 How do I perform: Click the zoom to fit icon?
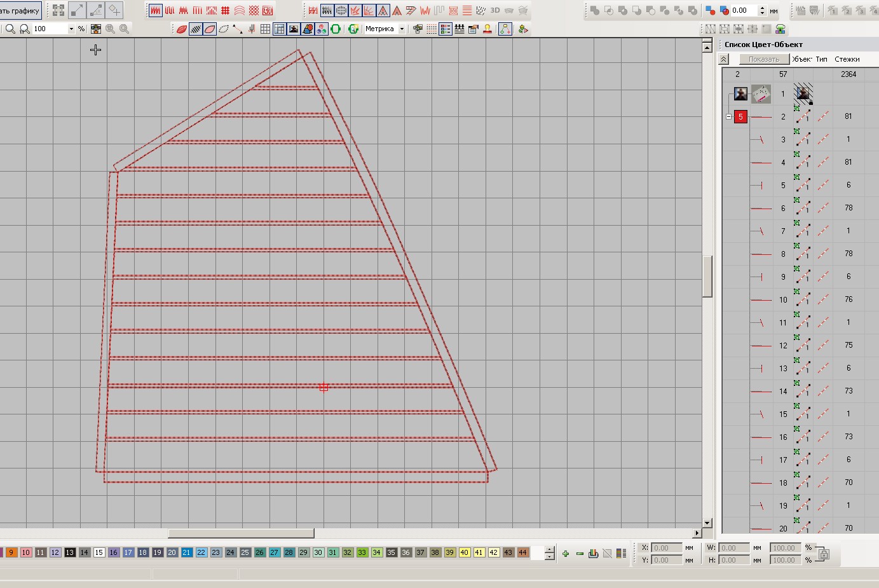tap(96, 29)
